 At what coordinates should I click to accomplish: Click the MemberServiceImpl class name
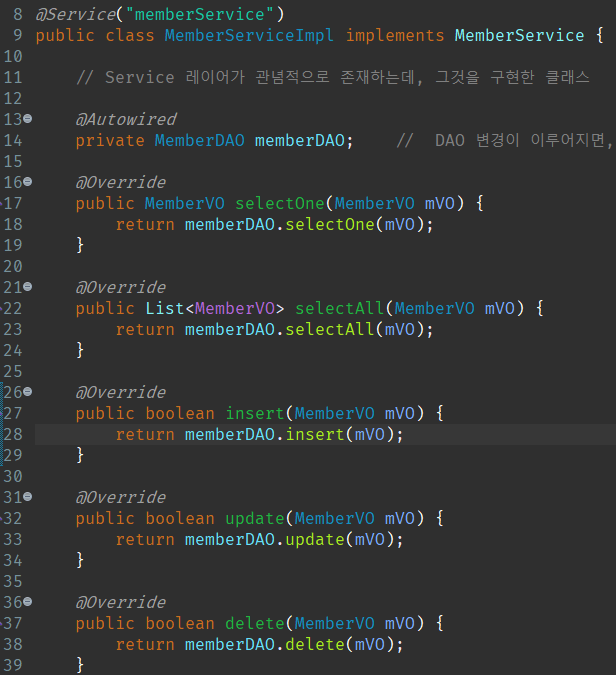249,36
